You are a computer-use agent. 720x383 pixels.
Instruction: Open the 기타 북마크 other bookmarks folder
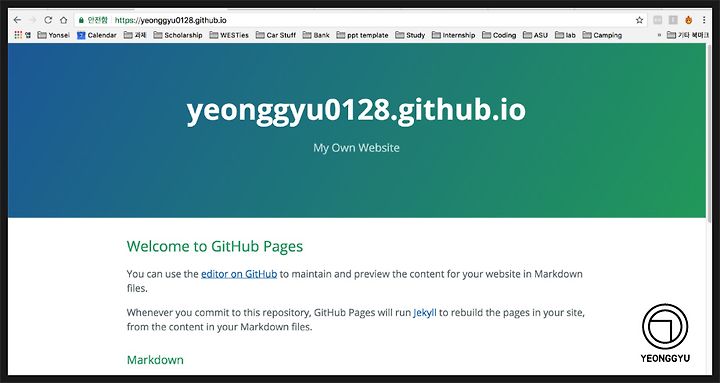(x=688, y=35)
